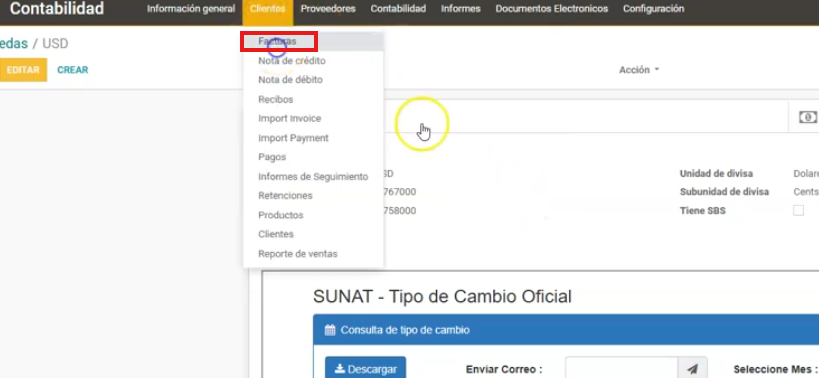Screen dimensions: 819x378
Task: Open the Facturas menu entry
Action: 313,41
